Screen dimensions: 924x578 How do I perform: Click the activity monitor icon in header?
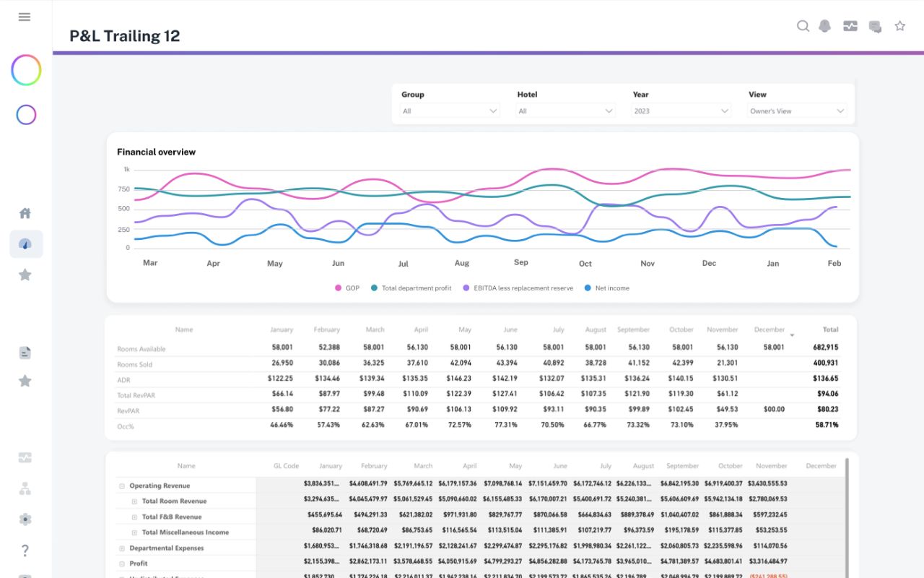pos(850,26)
